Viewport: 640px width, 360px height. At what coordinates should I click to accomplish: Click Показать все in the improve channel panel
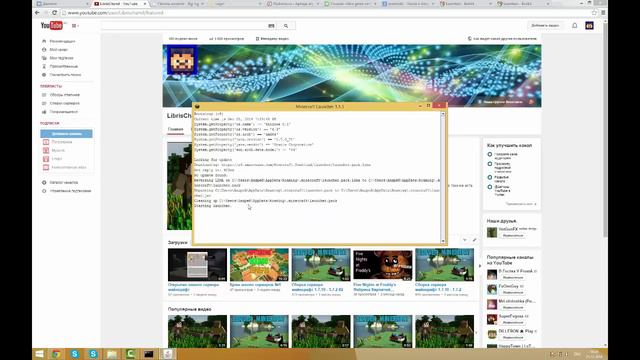pos(521,204)
